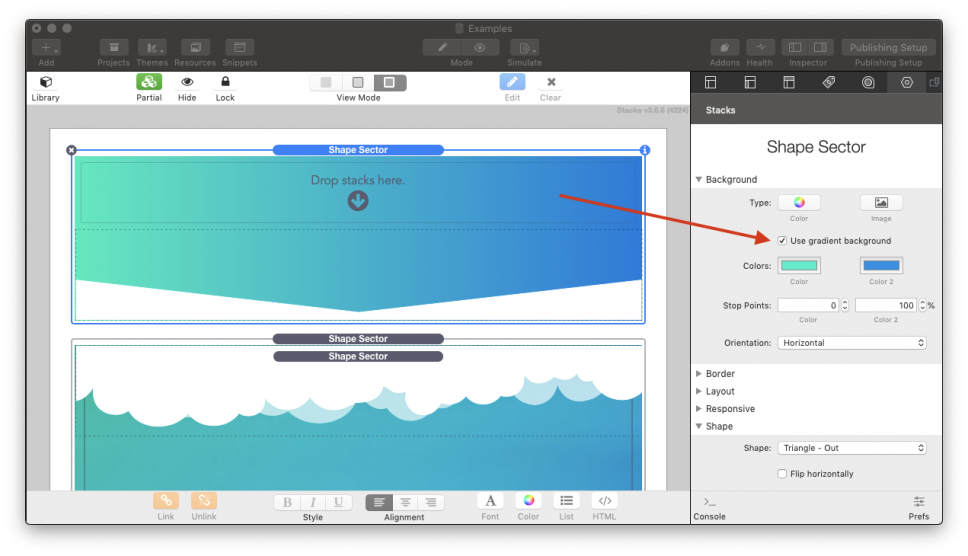Uncheck Use gradient background
Image resolution: width=968 pixels, height=556 pixels.
782,241
